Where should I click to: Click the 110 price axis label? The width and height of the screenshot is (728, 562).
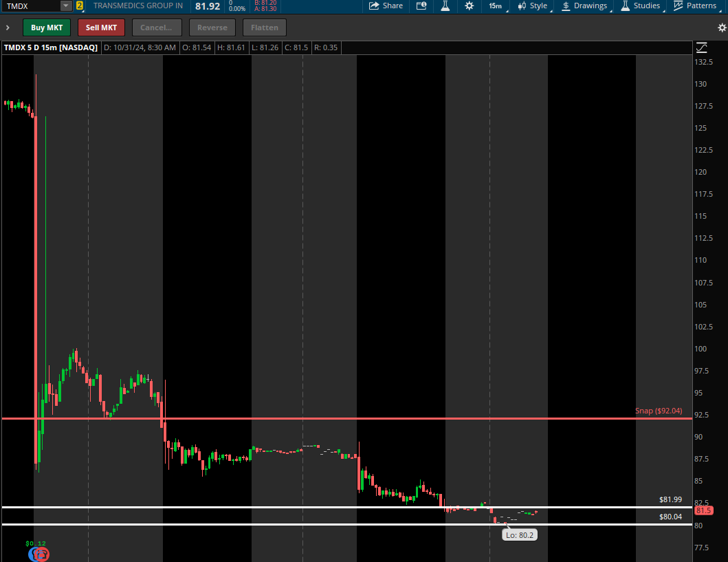coord(701,260)
